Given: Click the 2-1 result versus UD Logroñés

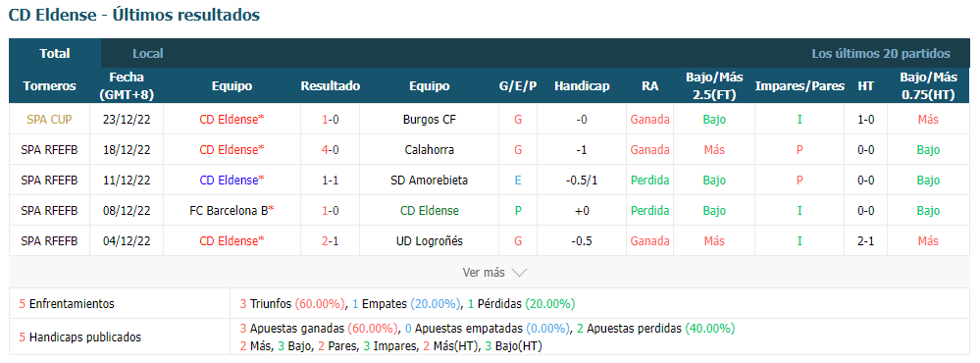Looking at the screenshot, I should [x=331, y=241].
